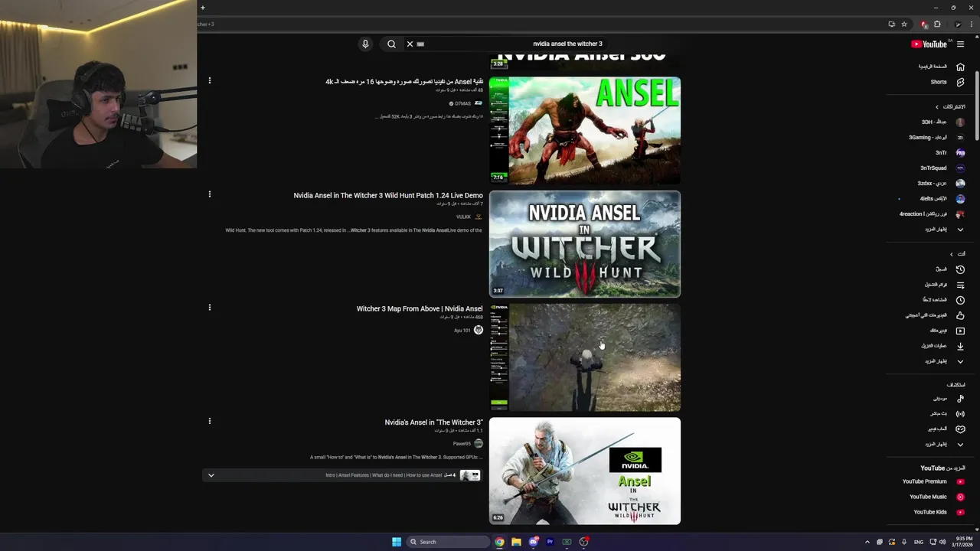Open YouTube Kids link
Screen dimensions: 980x551
tap(939, 512)
